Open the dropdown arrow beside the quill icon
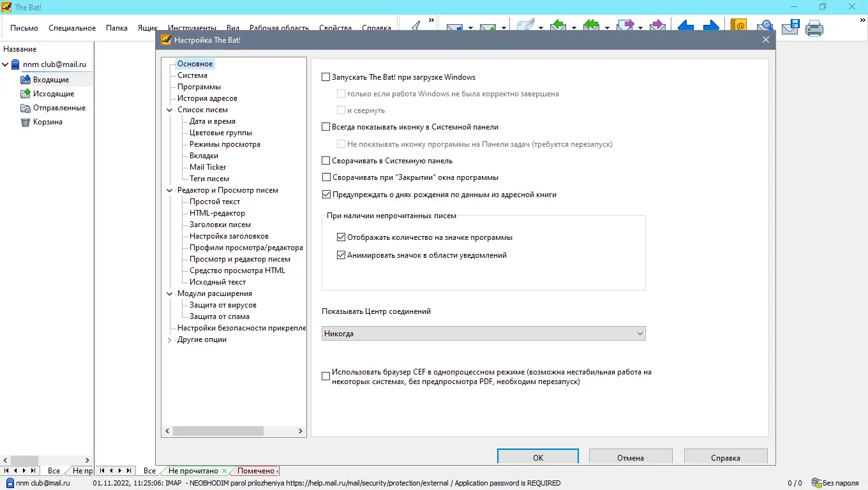This screenshot has height=490, width=868. click(541, 28)
